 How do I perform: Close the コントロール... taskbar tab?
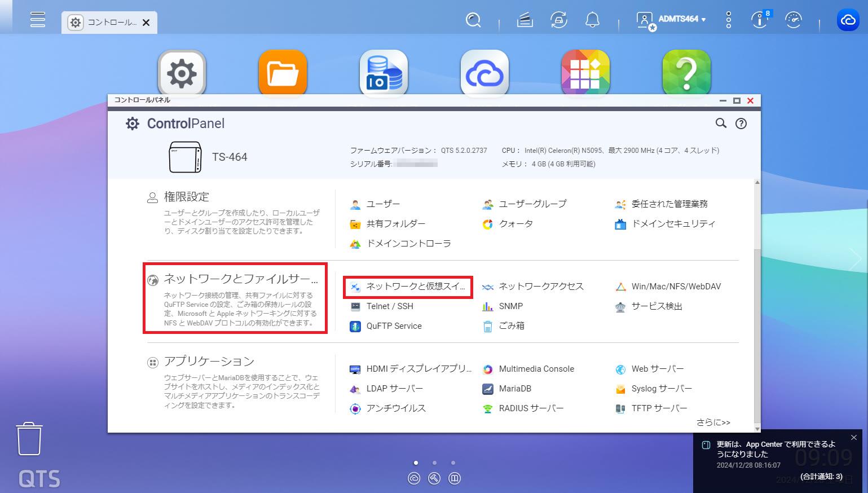click(x=146, y=23)
